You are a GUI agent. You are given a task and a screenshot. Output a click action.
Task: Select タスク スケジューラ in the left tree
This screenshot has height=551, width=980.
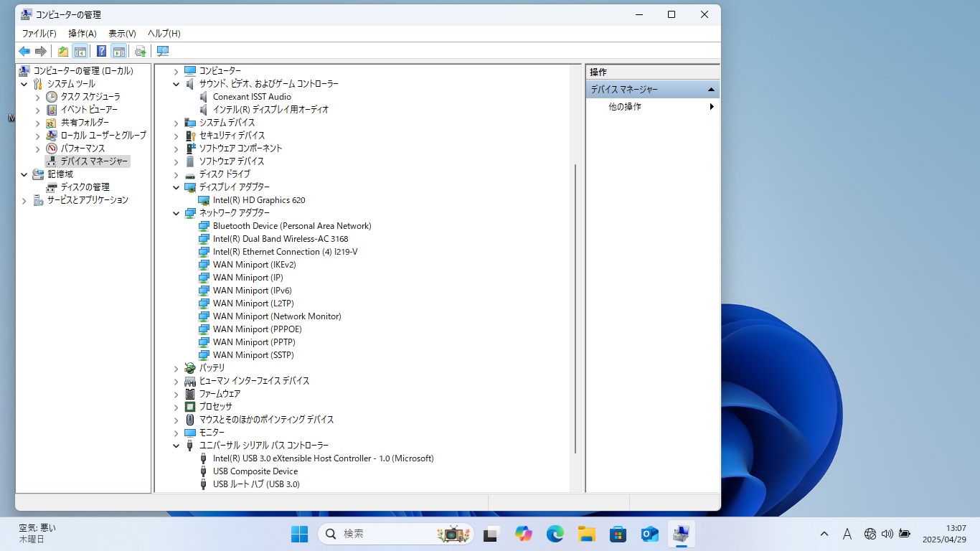90,97
